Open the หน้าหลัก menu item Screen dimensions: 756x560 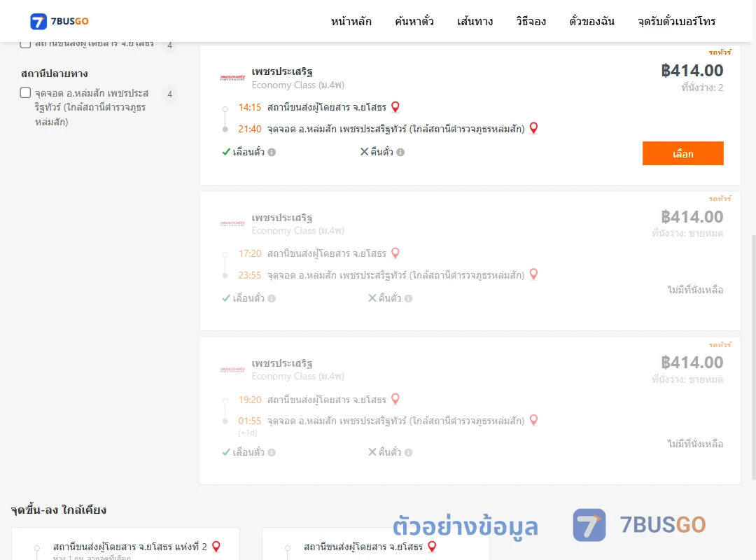coord(351,21)
